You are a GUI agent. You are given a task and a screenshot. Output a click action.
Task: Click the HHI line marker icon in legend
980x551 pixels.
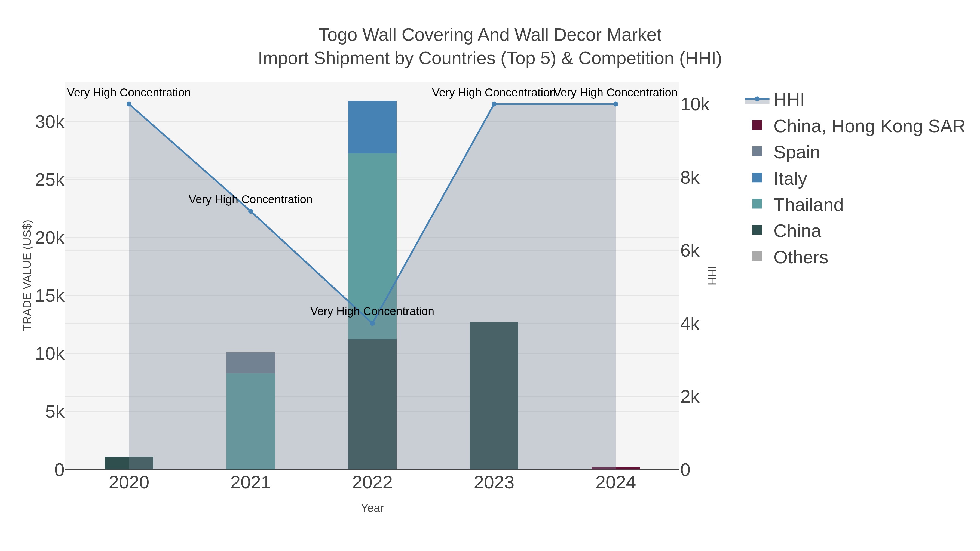point(757,99)
